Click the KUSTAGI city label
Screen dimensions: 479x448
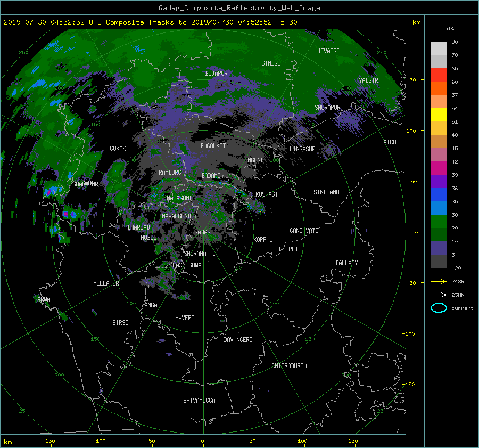[267, 194]
